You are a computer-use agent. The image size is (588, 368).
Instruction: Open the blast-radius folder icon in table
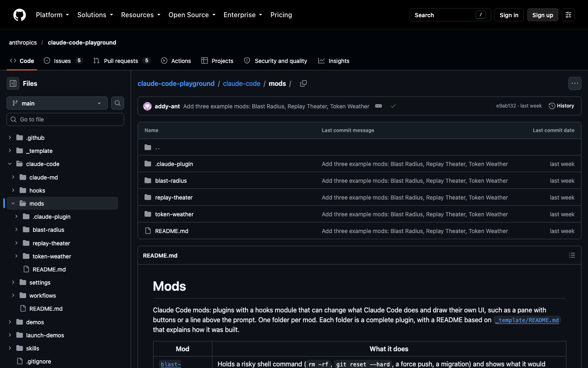point(148,181)
